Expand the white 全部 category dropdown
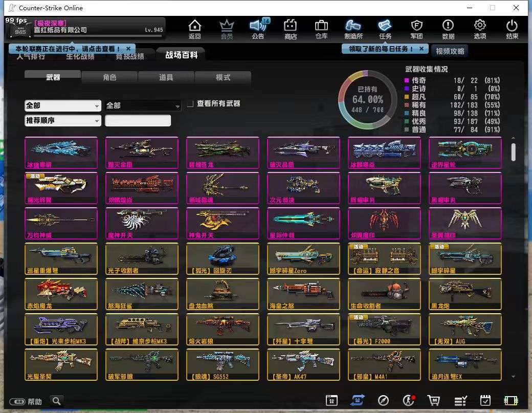532x413 pixels. point(63,105)
